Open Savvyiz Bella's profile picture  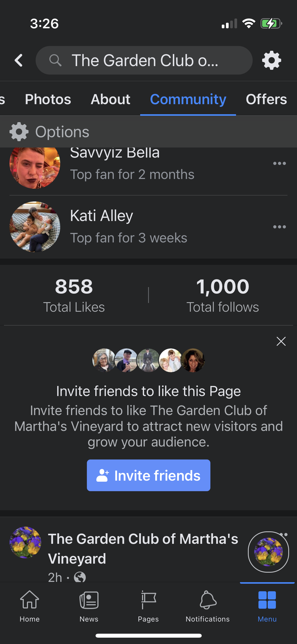(35, 167)
